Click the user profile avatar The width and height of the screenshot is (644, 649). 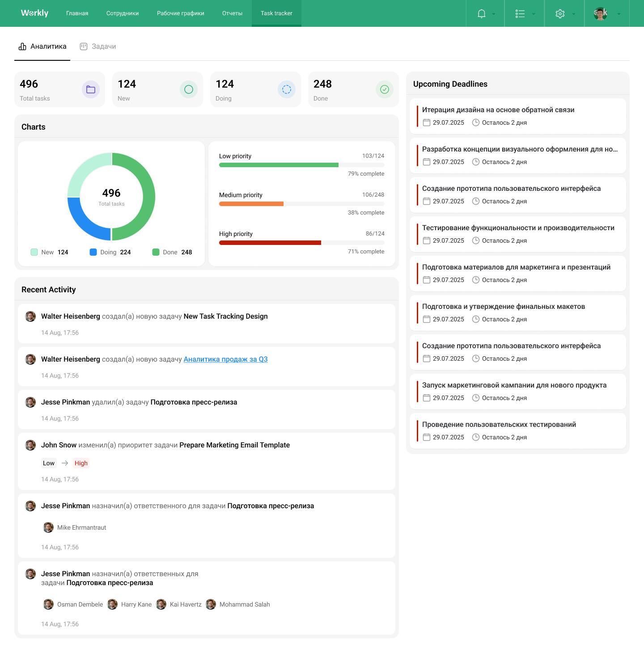coord(600,13)
